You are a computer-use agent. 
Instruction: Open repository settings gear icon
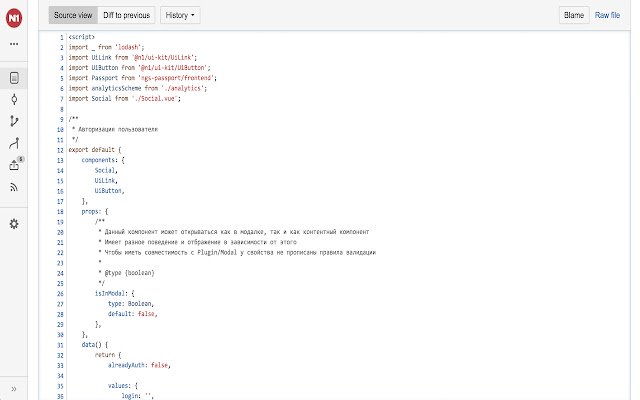pyautogui.click(x=14, y=224)
